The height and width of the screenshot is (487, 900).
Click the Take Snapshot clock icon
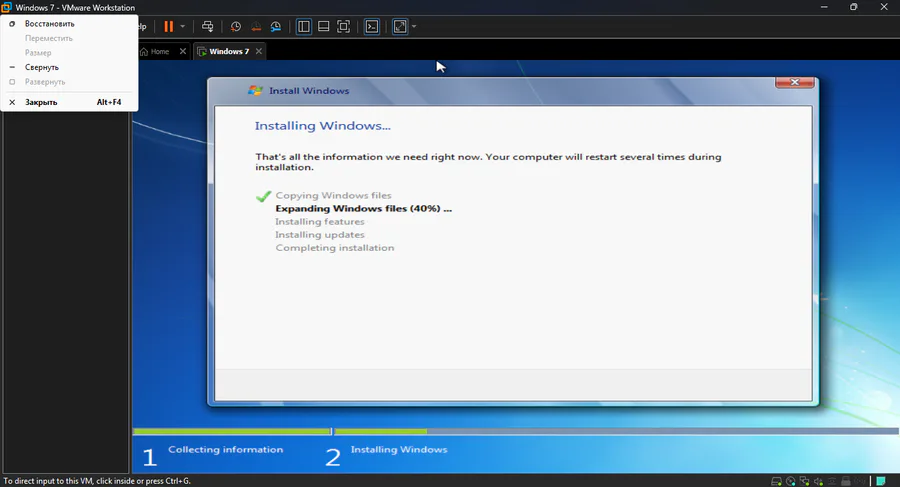coord(235,26)
